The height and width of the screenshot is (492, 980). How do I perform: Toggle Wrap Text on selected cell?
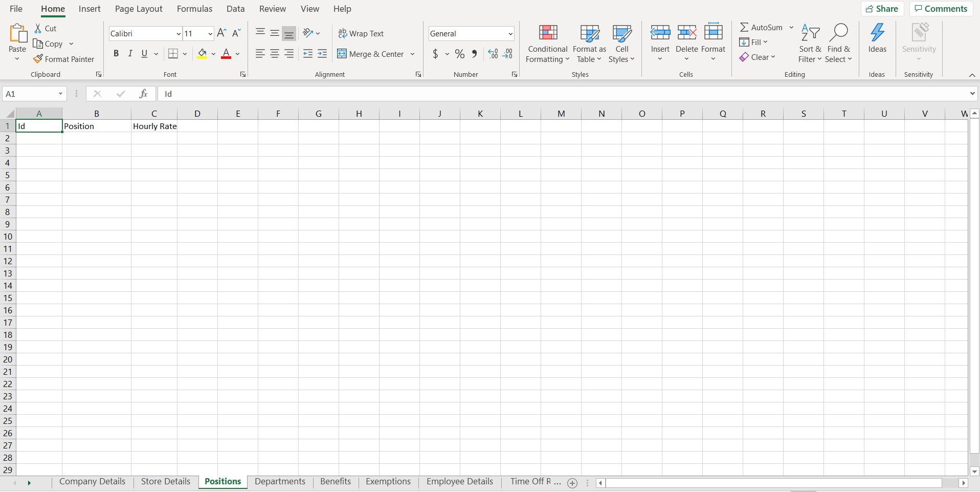point(361,33)
